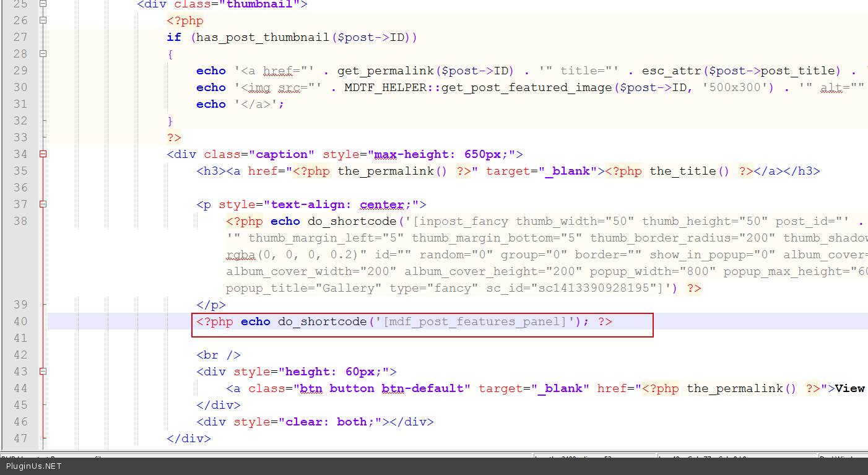Click the has_post_thumbnail function call
The image size is (868, 475).
(263, 37)
